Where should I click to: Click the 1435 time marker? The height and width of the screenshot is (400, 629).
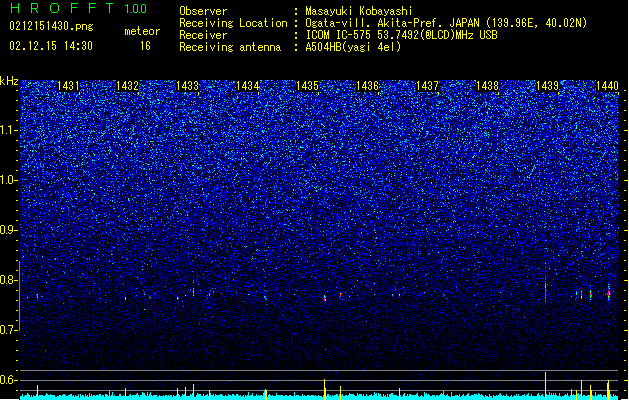307,86
